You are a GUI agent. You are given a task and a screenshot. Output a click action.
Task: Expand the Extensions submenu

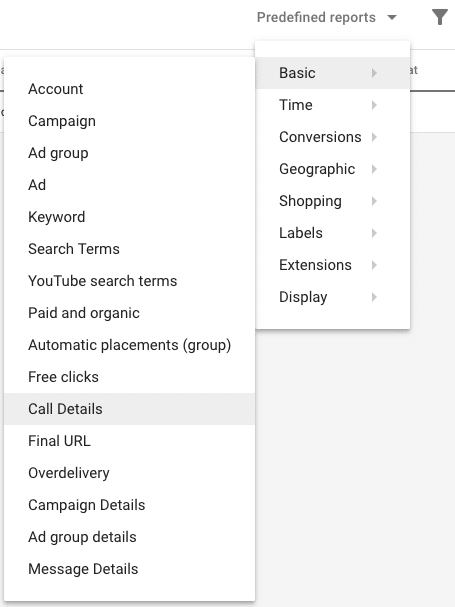coord(333,265)
